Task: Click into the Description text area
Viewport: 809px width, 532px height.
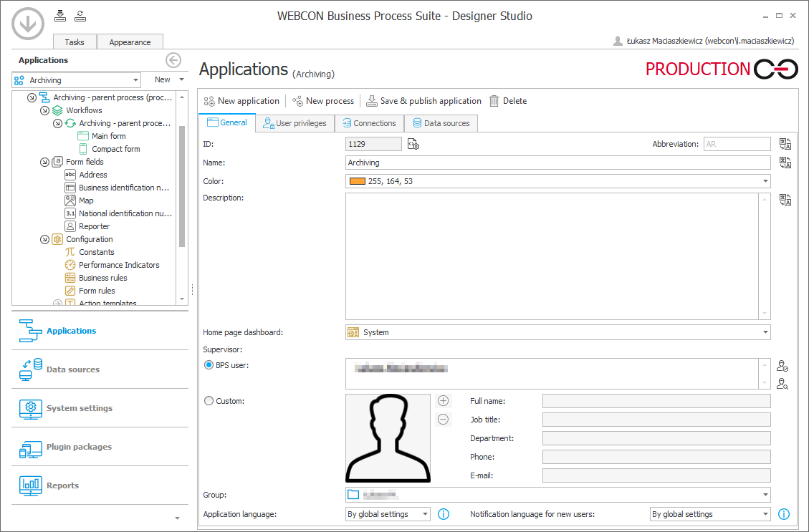Action: [x=552, y=257]
